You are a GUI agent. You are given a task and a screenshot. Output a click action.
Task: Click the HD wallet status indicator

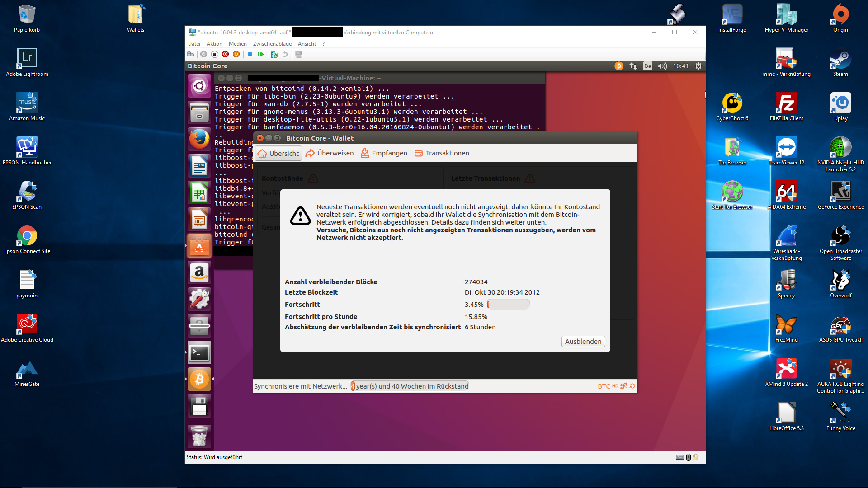[x=615, y=386]
